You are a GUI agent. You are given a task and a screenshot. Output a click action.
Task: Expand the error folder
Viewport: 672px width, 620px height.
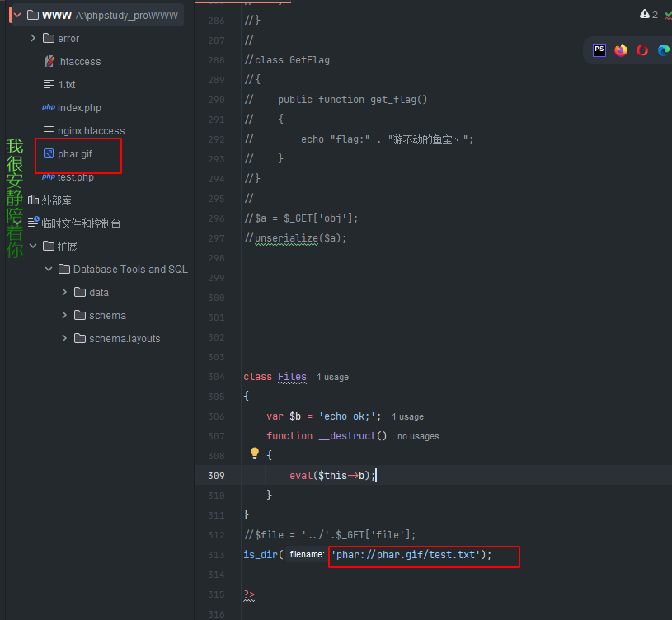pos(33,39)
